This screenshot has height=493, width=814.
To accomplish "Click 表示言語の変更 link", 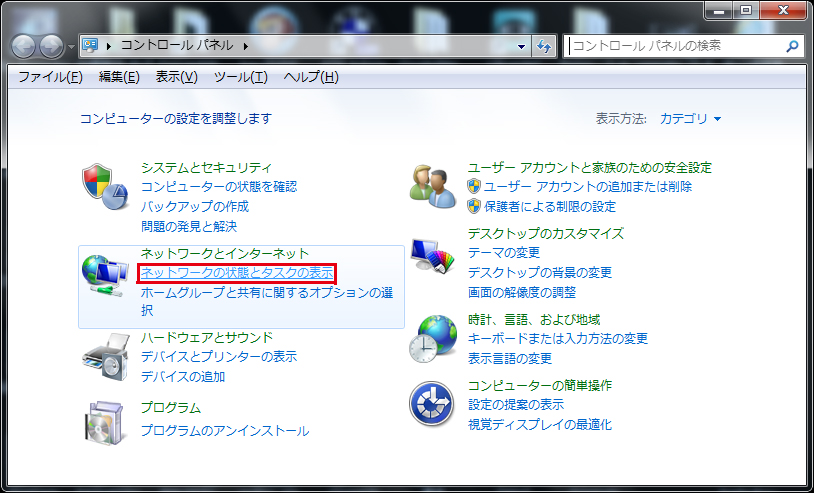I will 510,358.
